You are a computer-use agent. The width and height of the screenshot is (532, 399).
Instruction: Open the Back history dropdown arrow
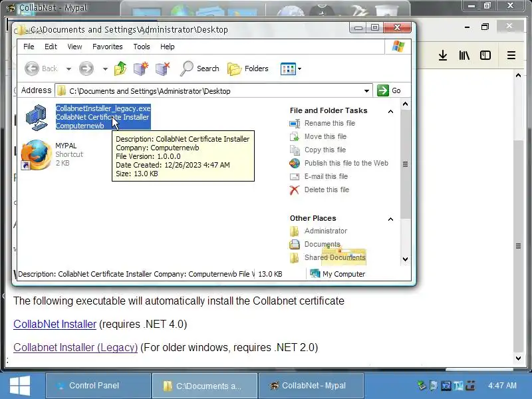point(68,69)
